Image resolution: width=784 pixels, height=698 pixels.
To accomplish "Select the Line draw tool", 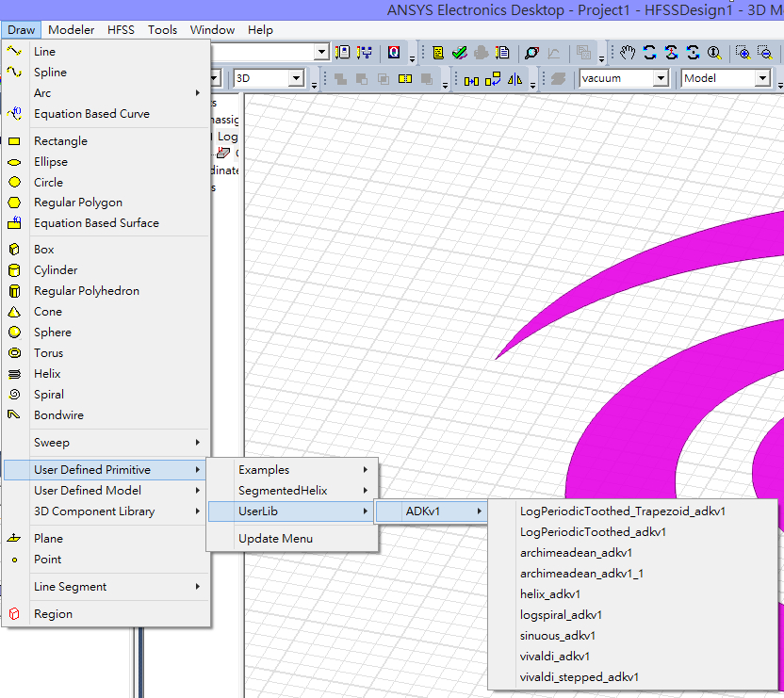I will 106,52.
